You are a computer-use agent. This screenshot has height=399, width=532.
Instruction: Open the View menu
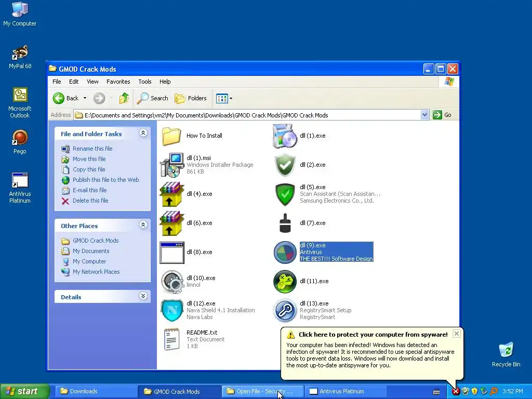coord(92,82)
